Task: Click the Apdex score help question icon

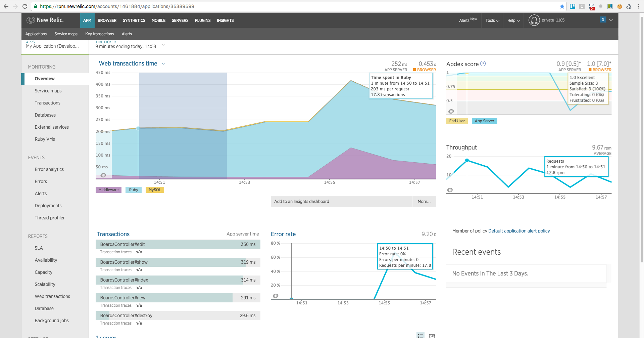Action: pos(483,64)
